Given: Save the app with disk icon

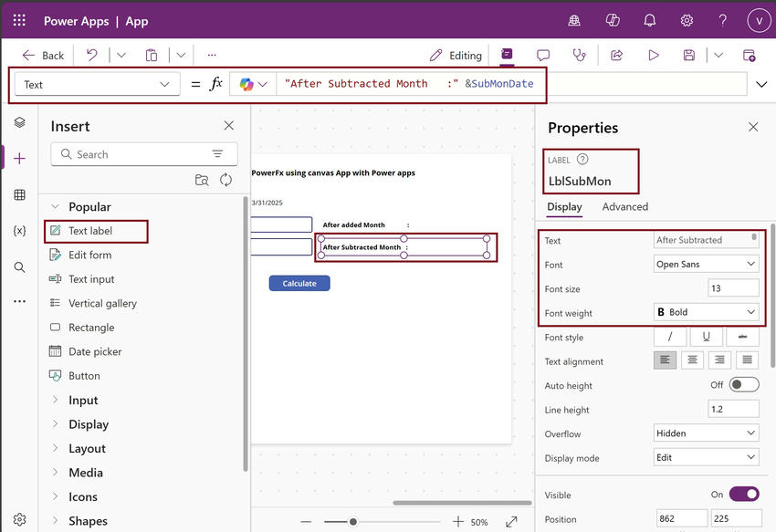Looking at the screenshot, I should [x=689, y=55].
